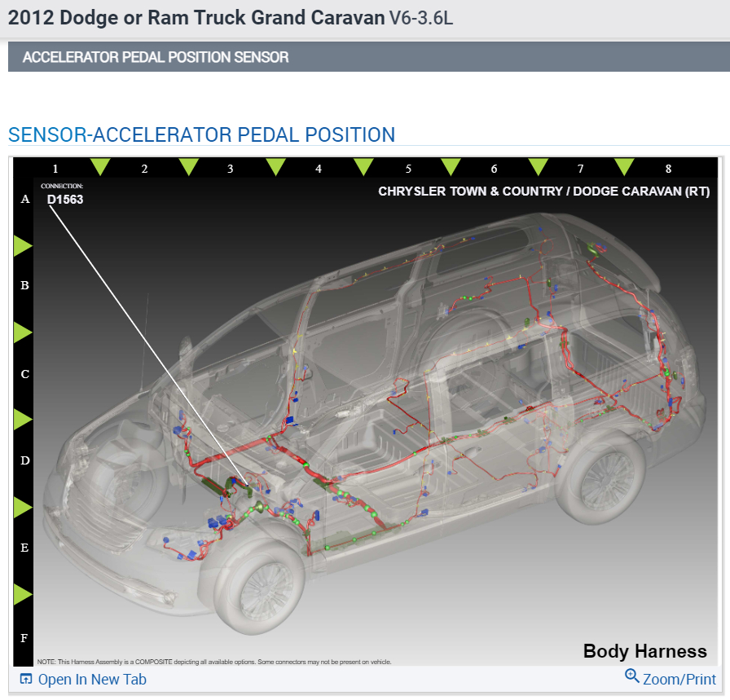Click green marker between rows C and D

[x=22, y=420]
